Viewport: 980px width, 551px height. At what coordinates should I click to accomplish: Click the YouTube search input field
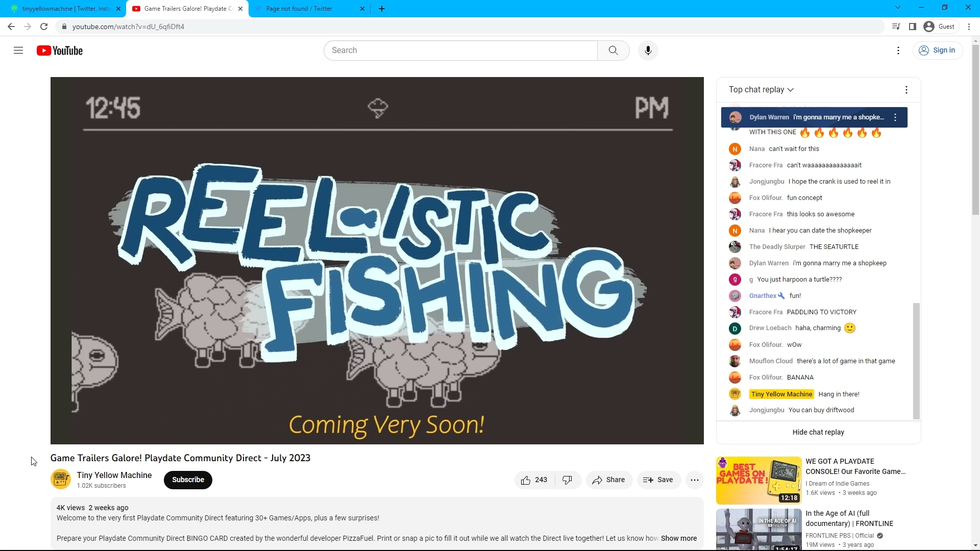tap(460, 51)
